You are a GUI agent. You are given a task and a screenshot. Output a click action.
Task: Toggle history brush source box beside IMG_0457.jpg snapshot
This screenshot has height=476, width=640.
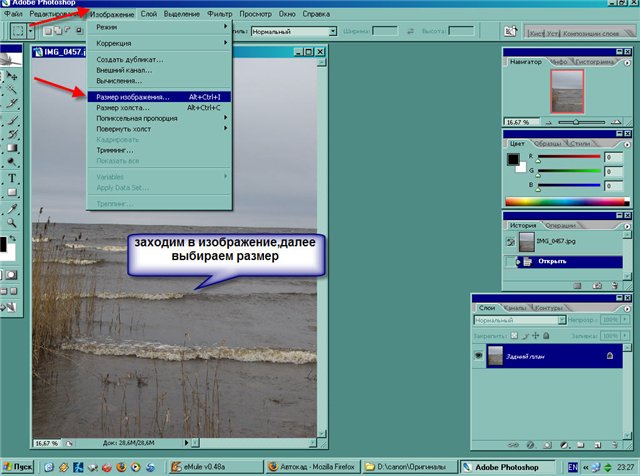tap(511, 242)
